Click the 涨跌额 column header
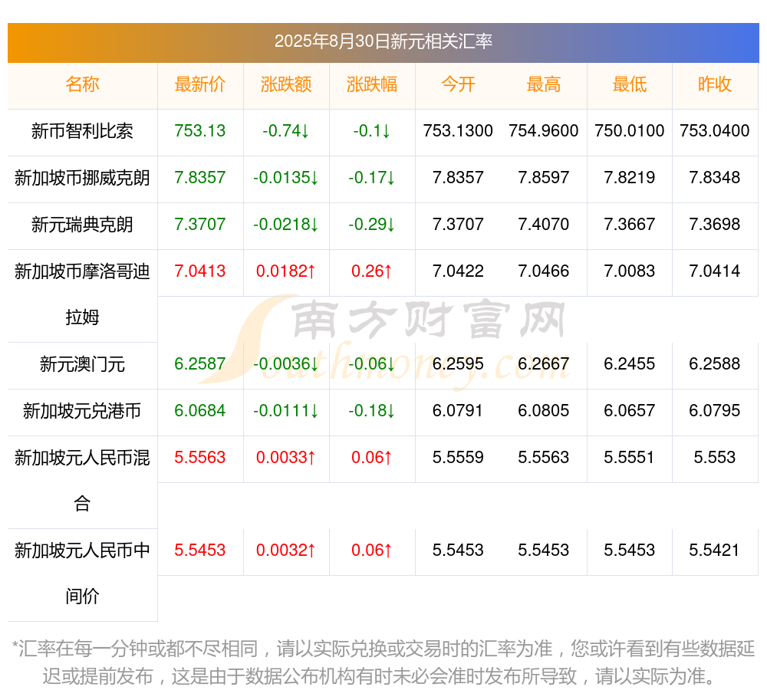767x700 pixels. 286,84
